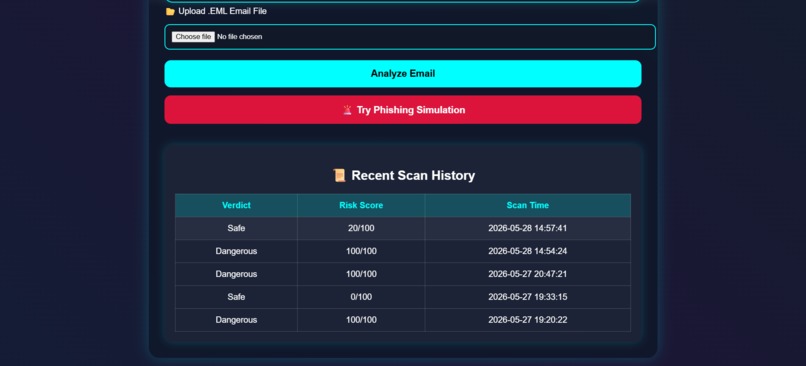Click Safe verdict in the 14:57:41 row
Screen dimensions: 806x366
click(x=236, y=228)
